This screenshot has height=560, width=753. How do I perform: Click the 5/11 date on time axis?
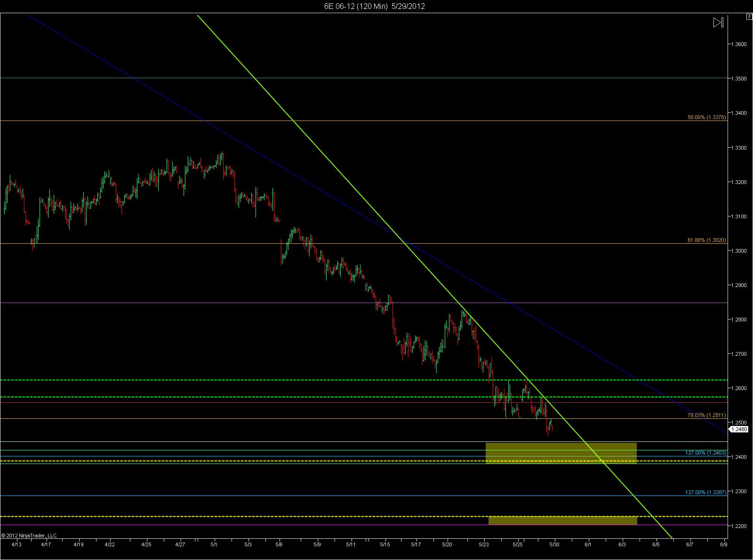point(351,544)
